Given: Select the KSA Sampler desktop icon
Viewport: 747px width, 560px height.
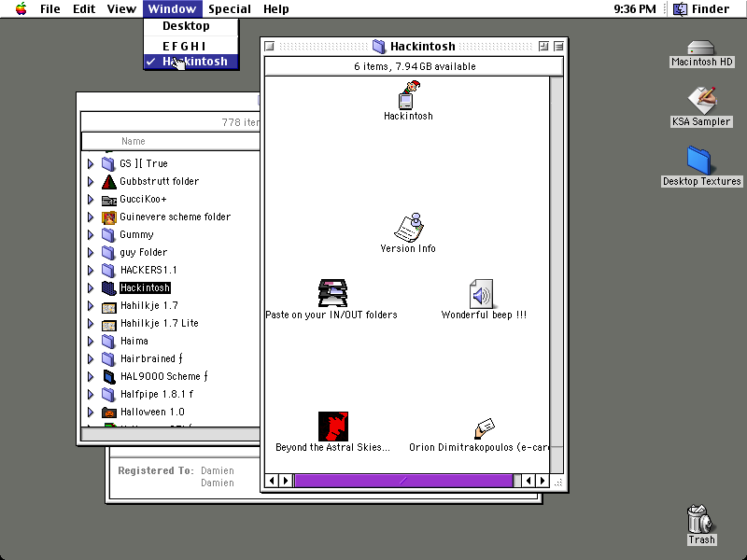Looking at the screenshot, I should 701,101.
